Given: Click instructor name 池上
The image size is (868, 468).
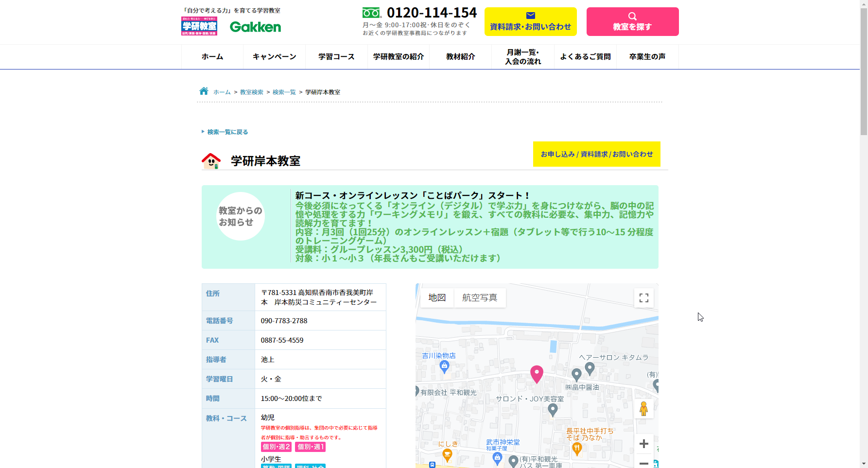Looking at the screenshot, I should (268, 360).
